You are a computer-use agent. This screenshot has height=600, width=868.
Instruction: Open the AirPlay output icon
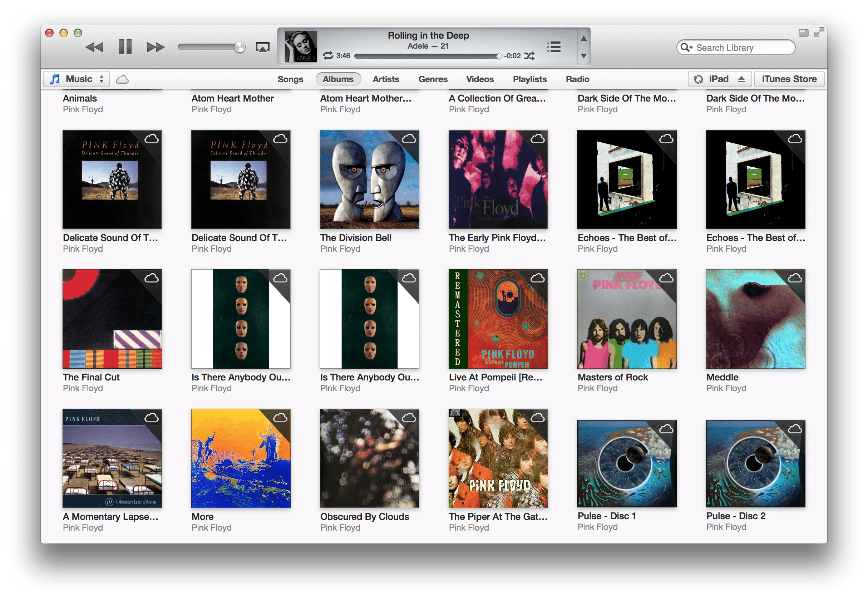(x=262, y=47)
